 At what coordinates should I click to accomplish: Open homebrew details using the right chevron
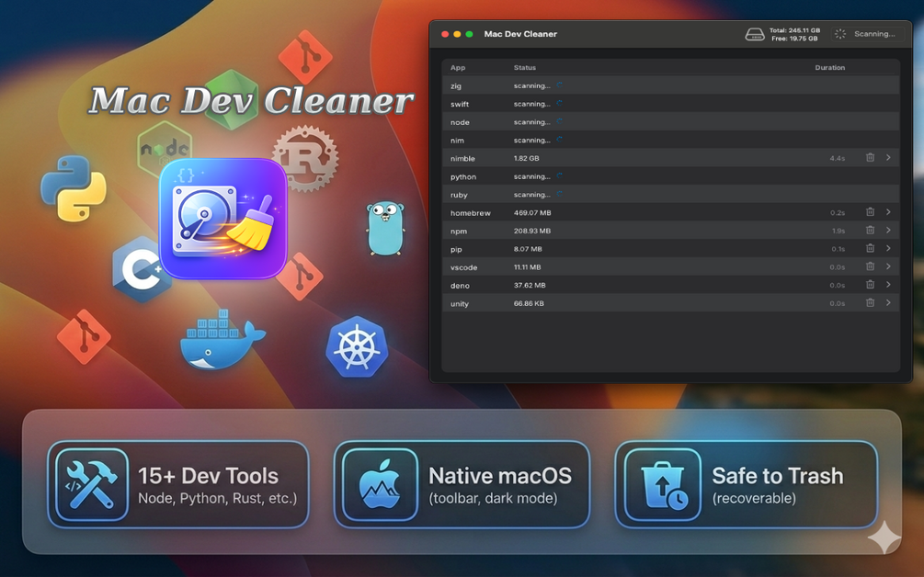click(x=888, y=212)
